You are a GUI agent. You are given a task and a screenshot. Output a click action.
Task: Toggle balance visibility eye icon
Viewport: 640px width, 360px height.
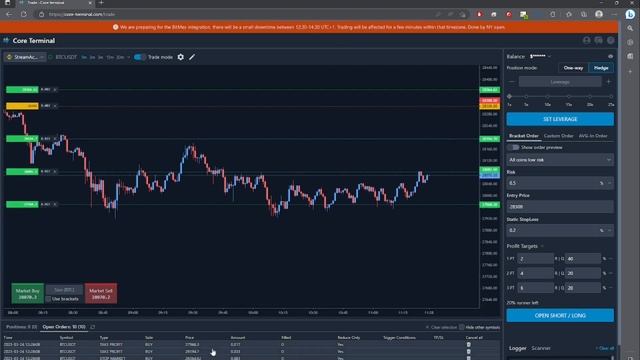(610, 56)
